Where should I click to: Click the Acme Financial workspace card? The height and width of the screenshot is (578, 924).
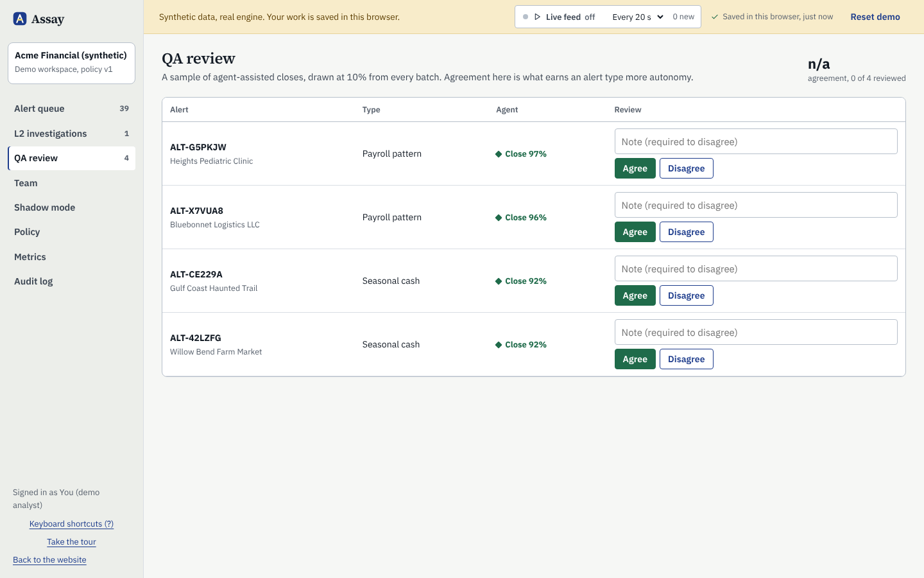[71, 63]
